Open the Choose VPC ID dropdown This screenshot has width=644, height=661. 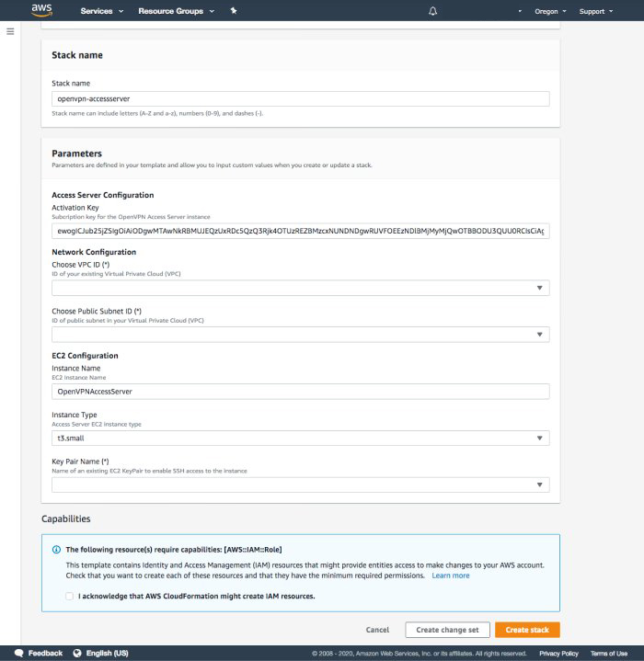tap(301, 288)
